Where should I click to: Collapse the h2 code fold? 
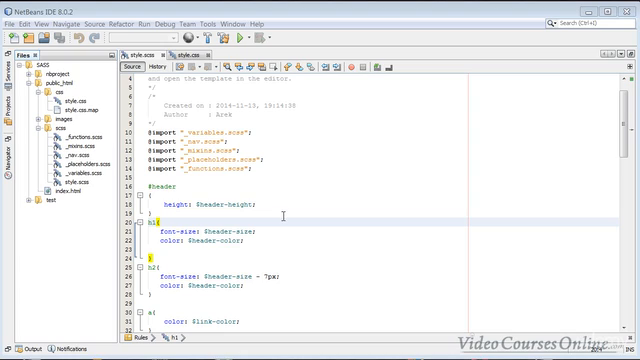140,267
